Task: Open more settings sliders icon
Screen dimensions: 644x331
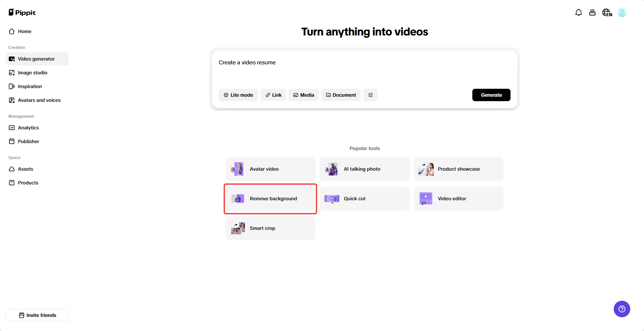Action: click(x=371, y=95)
